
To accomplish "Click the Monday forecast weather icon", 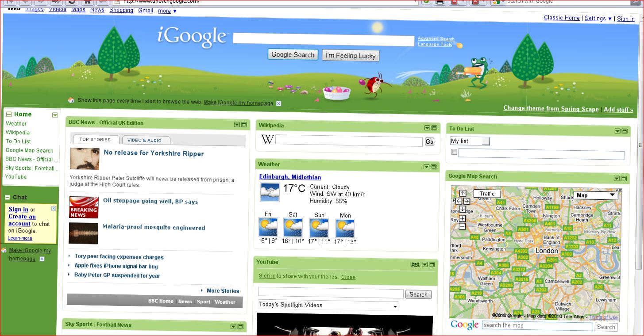I will pos(345,228).
